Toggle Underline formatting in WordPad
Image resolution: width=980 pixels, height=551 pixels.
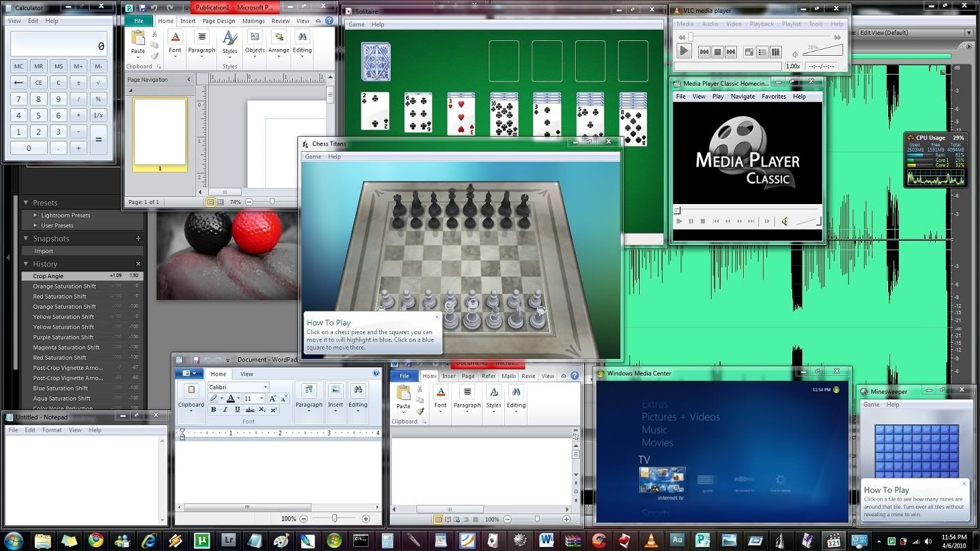237,410
